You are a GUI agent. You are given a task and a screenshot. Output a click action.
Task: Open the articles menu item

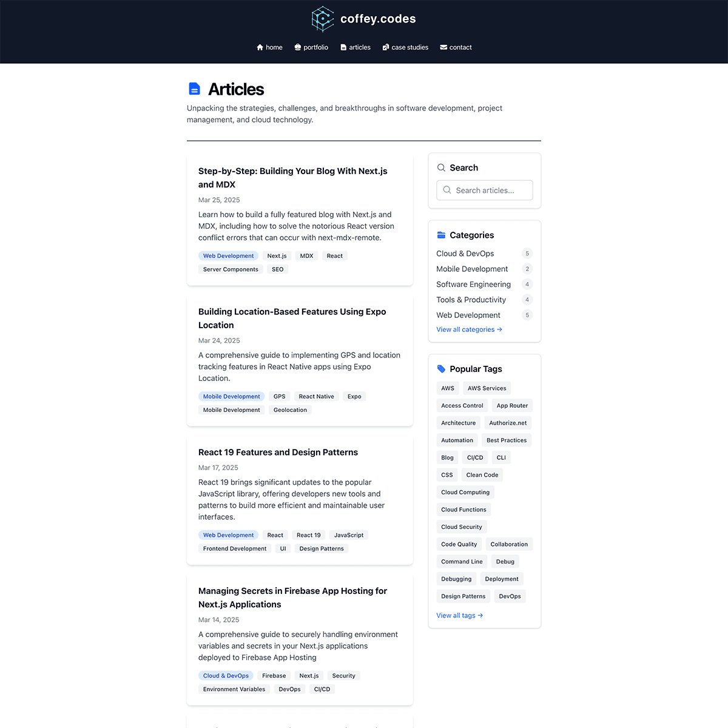click(356, 47)
